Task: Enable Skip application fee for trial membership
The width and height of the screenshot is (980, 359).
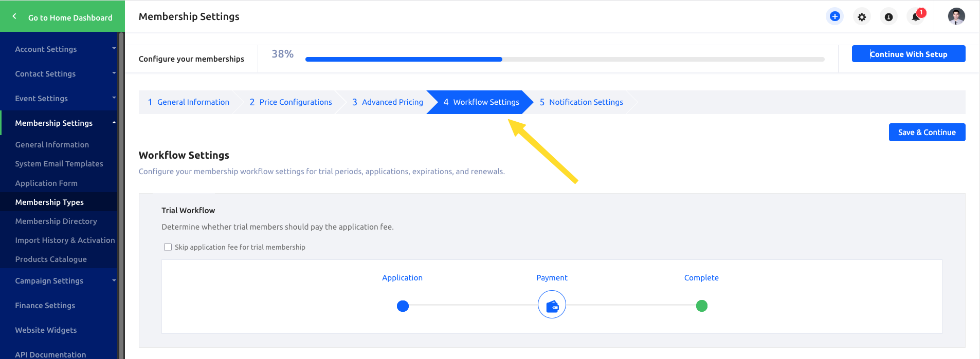Action: (x=168, y=247)
